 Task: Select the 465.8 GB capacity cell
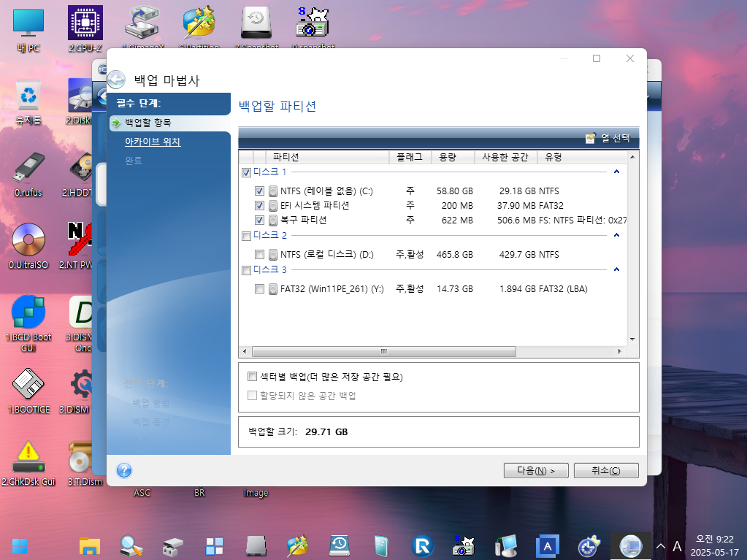click(x=455, y=255)
